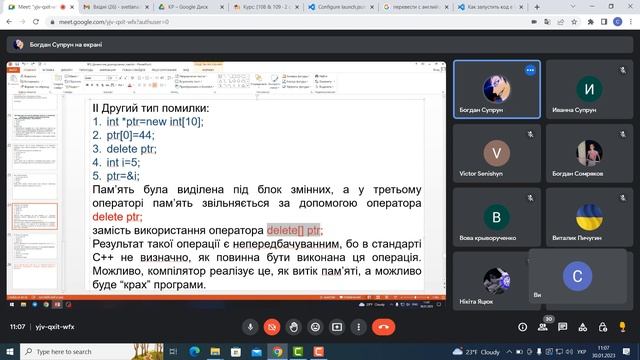Image resolution: width=640 pixels, height=360 pixels.
Task: Close the Meet browser tab
Action: [72, 7]
